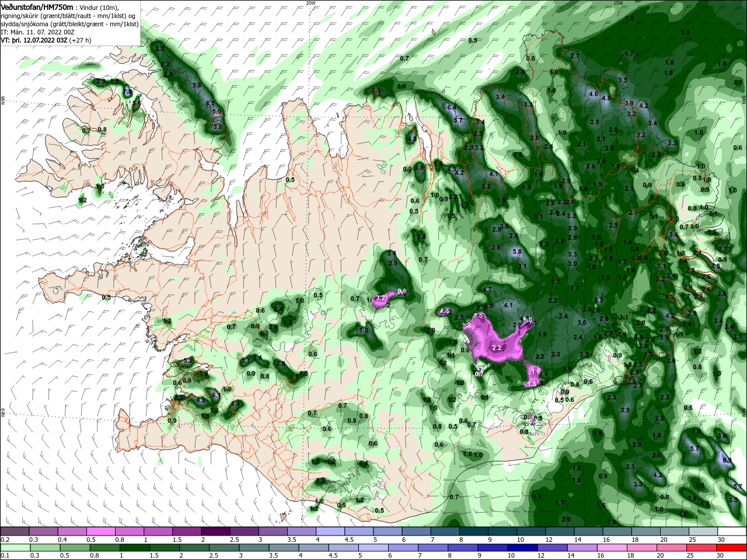Click the 'Veðurstofan/HM750m' title text
Image resolution: width=747 pixels, height=560 pixels.
coord(37,6)
